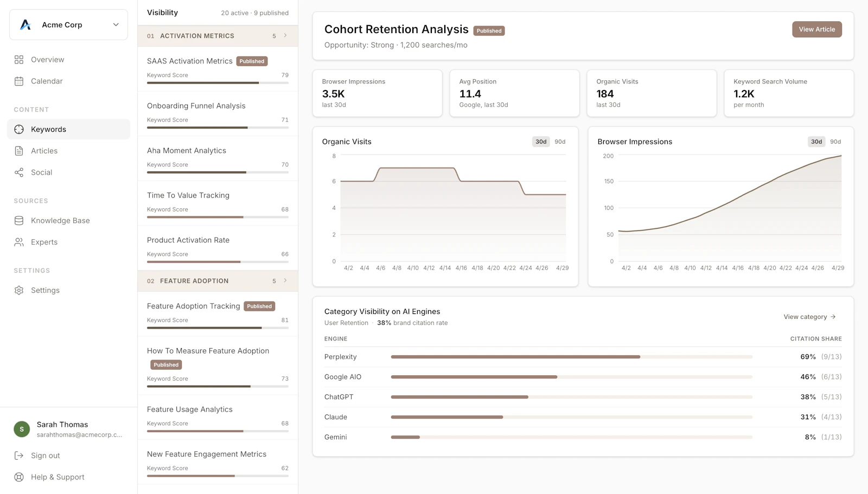The width and height of the screenshot is (868, 494).
Task: Open Onboarding Funnel Analysis keyword
Action: click(x=218, y=114)
